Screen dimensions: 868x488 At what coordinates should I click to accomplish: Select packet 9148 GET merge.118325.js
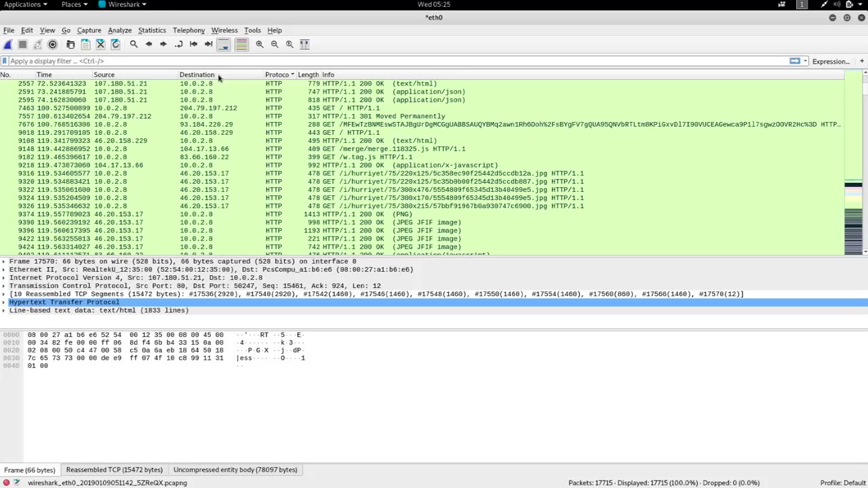click(422, 149)
